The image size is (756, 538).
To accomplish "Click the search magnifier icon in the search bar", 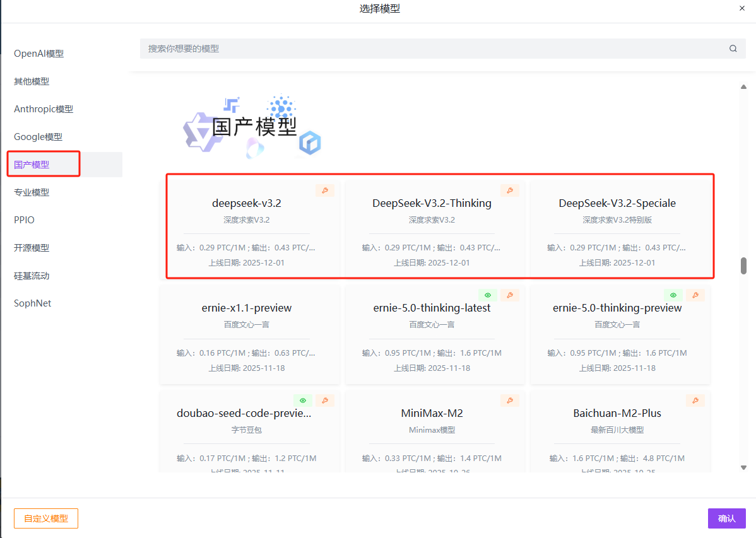I will [x=733, y=48].
